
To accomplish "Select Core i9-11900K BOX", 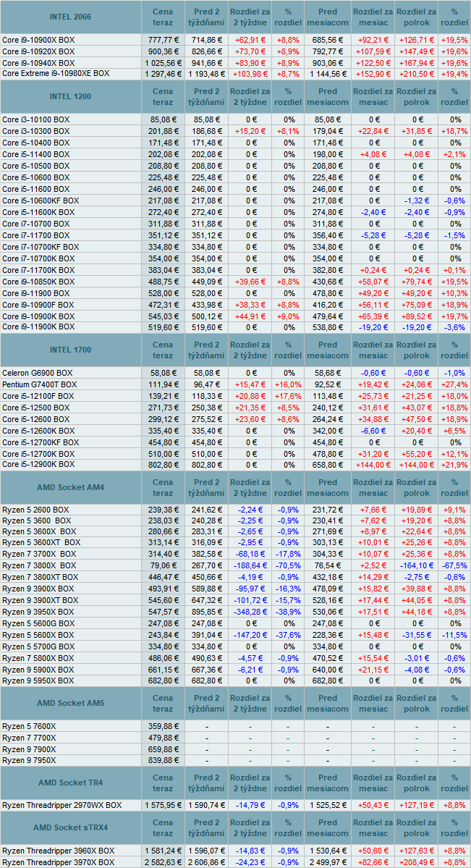I will pyautogui.click(x=38, y=327).
